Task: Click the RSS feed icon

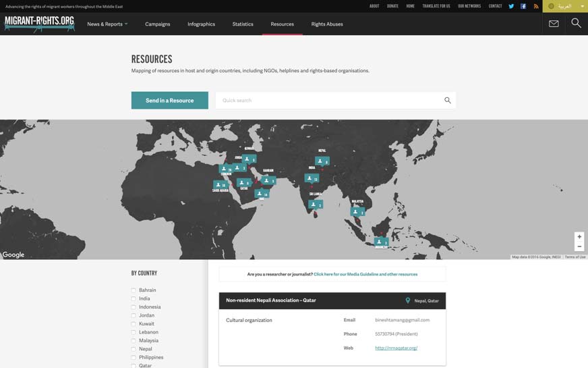Action: tap(536, 6)
